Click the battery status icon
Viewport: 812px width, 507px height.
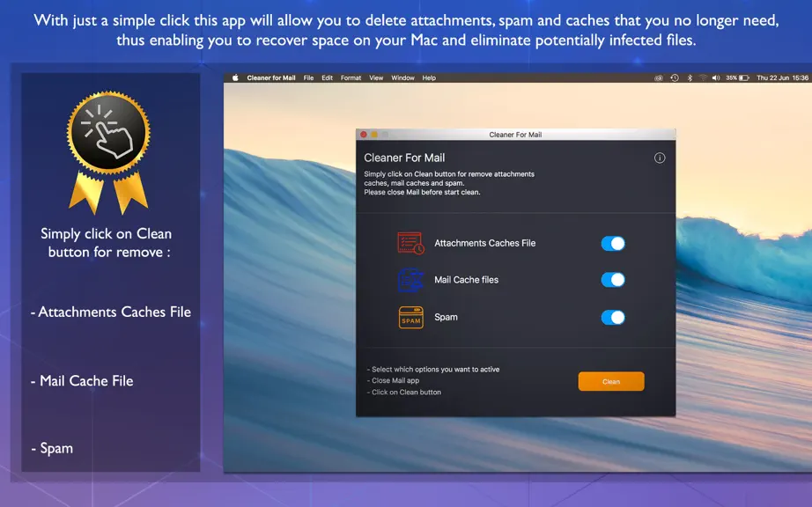[x=743, y=77]
